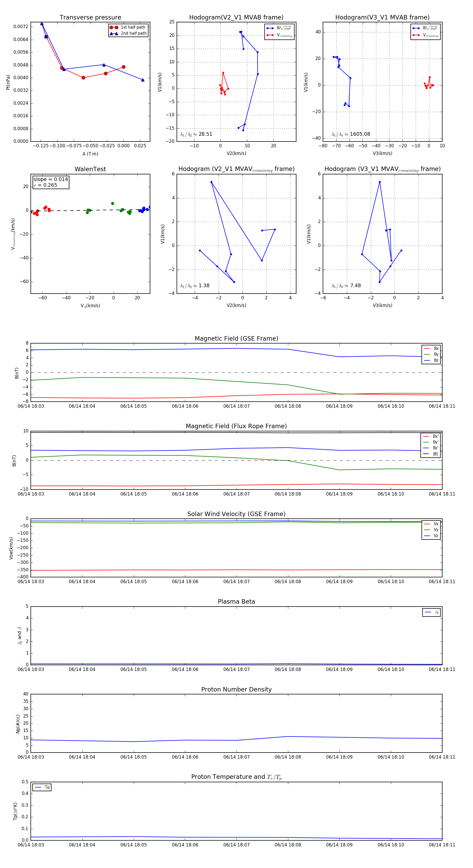
Task: Click the "Proton Temperature and Te/Tp" title
Action: [x=236, y=777]
